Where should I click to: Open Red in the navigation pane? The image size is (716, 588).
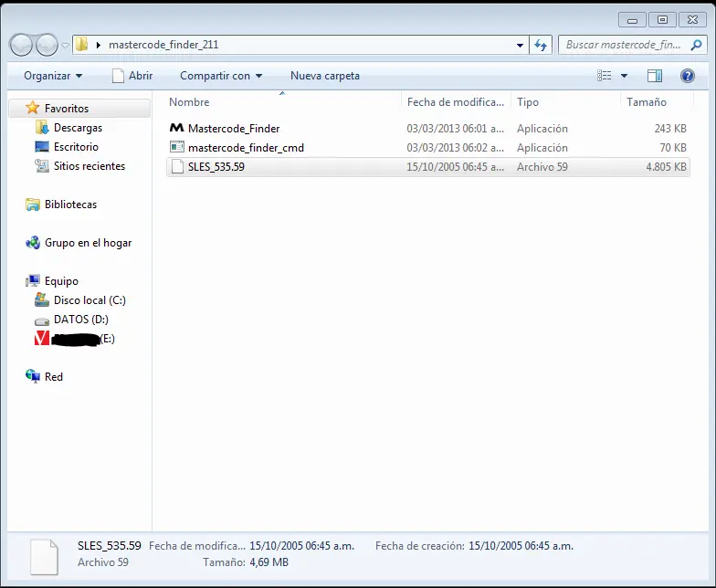(54, 377)
